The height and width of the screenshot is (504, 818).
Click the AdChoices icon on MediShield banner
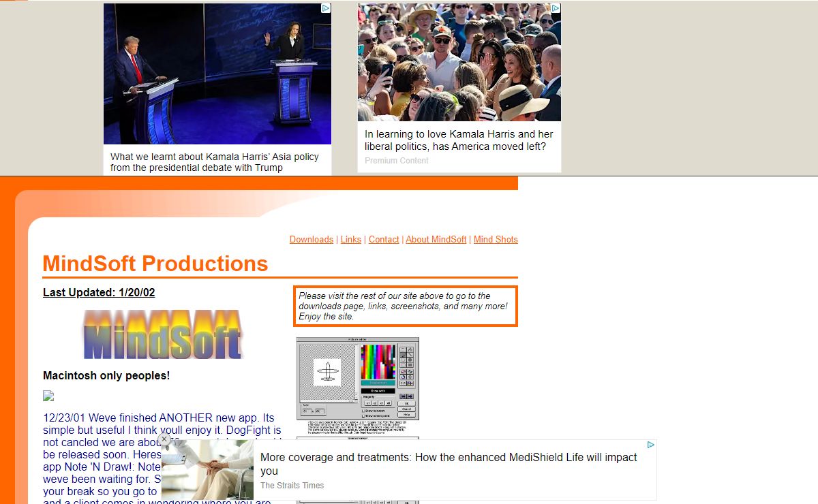tap(651, 445)
